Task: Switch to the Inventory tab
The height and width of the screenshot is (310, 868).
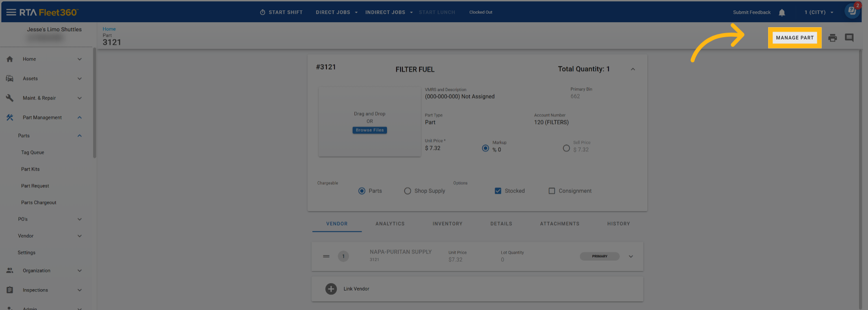Action: click(x=447, y=224)
